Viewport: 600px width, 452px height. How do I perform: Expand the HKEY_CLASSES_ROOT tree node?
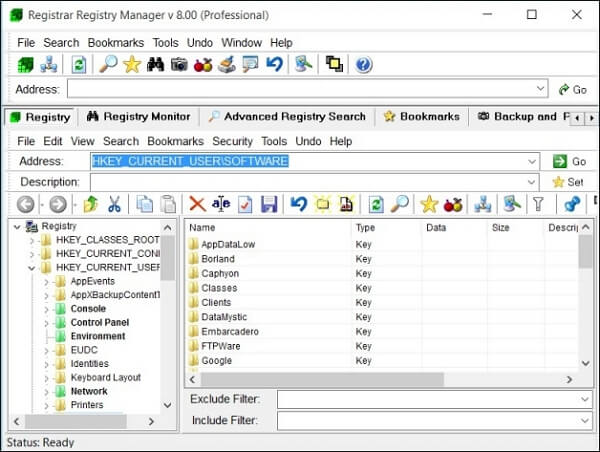pyautogui.click(x=32, y=240)
